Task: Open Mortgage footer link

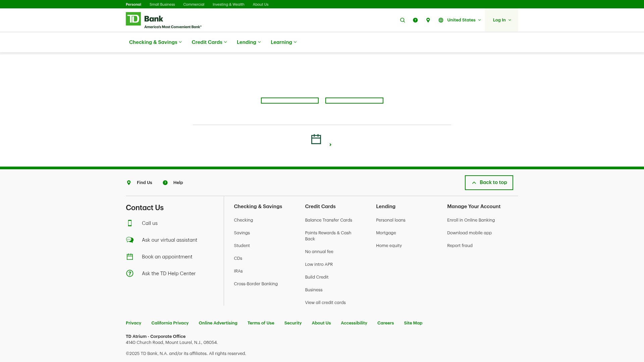Action: pos(386,233)
